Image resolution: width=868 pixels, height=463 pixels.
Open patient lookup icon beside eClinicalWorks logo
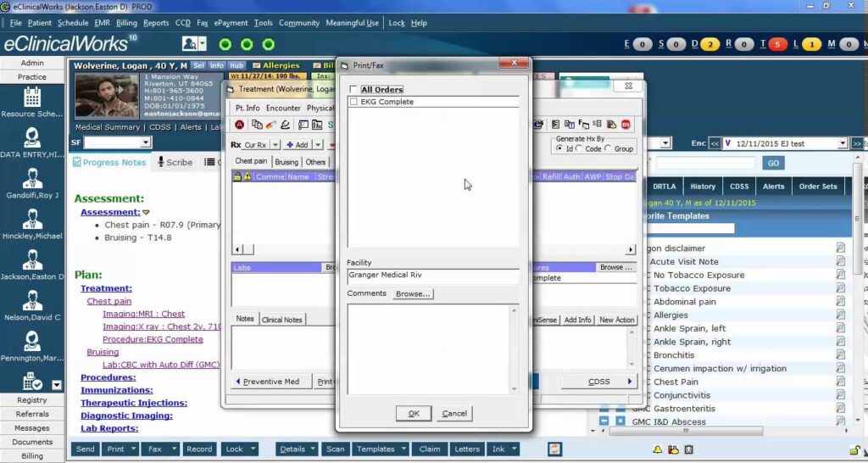click(x=190, y=44)
